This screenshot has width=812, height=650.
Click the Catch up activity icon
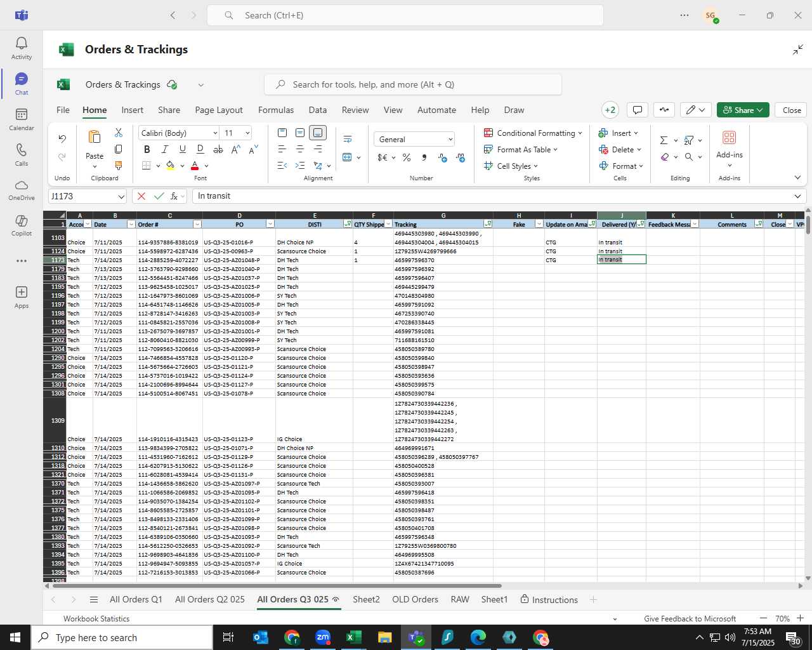coord(664,110)
